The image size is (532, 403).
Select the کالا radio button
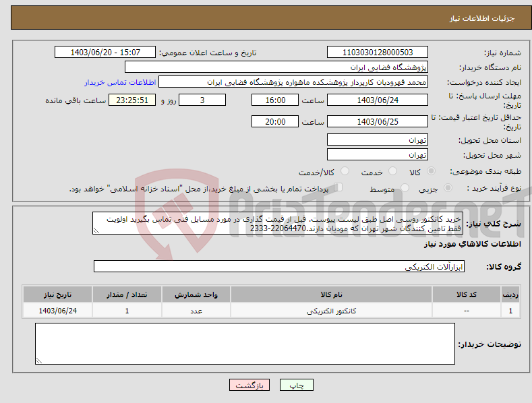coord(431,171)
